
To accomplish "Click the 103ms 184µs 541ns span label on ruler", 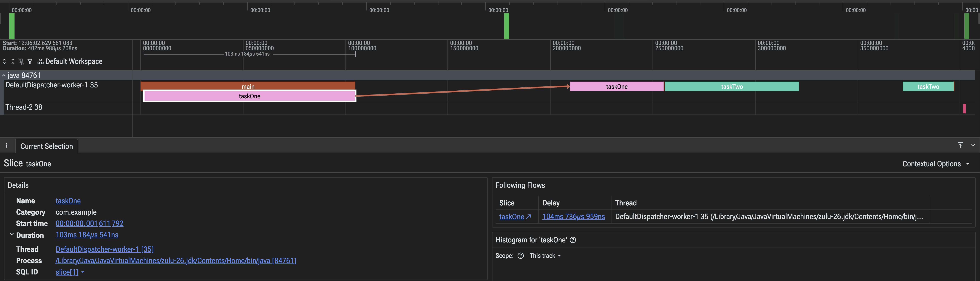I will coord(247,54).
